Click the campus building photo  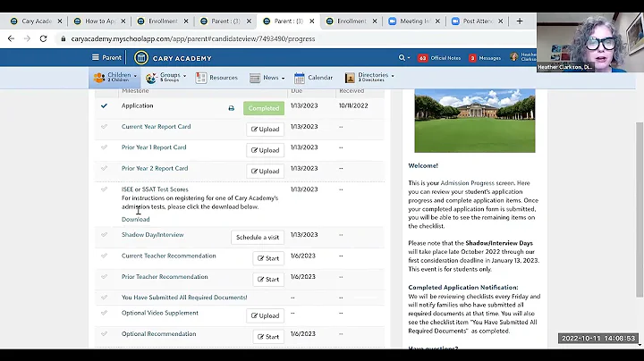[x=475, y=121]
